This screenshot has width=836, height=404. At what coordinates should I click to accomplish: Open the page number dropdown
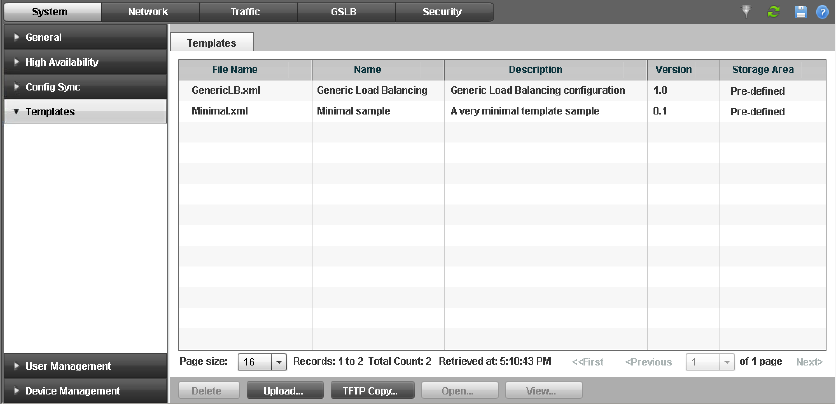click(727, 362)
